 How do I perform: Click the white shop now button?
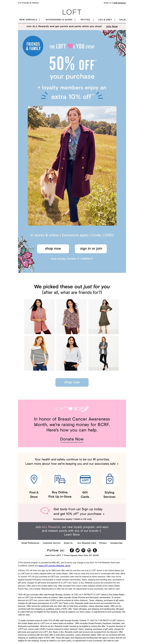[53, 249]
